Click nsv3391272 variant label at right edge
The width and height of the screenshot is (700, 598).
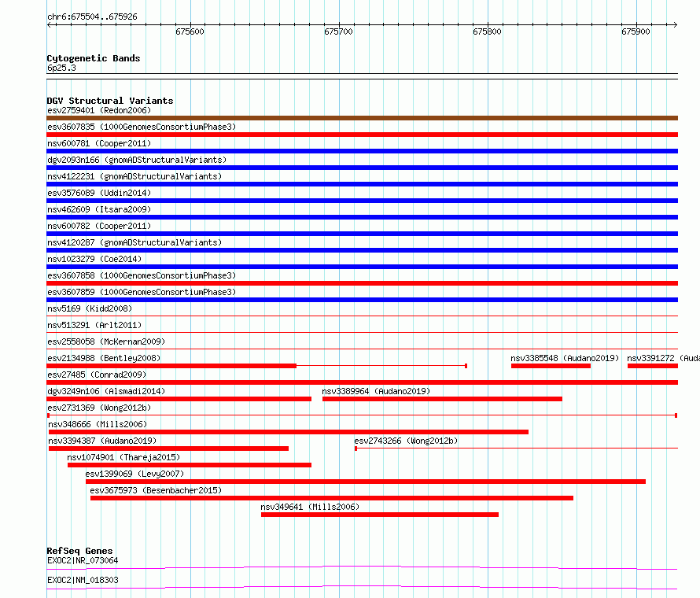coord(663,358)
